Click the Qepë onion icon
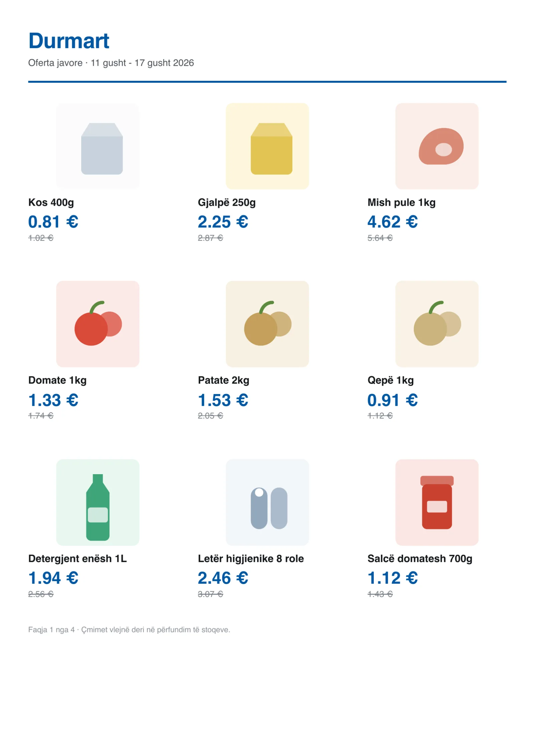 point(437,324)
